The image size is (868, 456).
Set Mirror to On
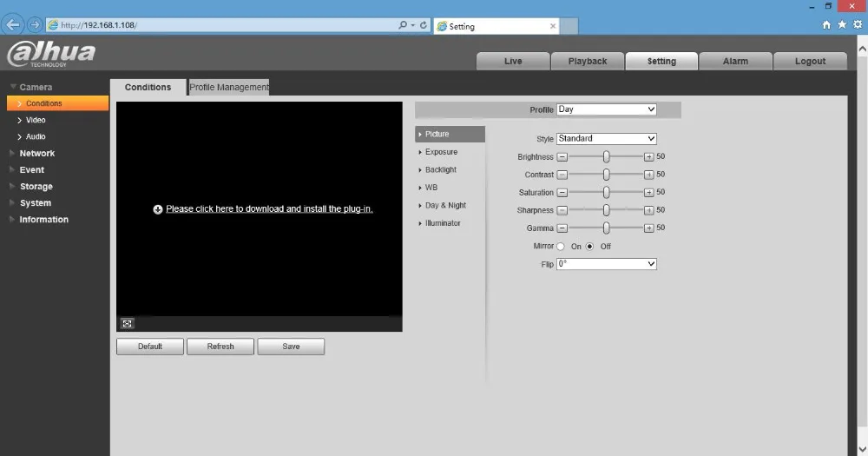[561, 246]
